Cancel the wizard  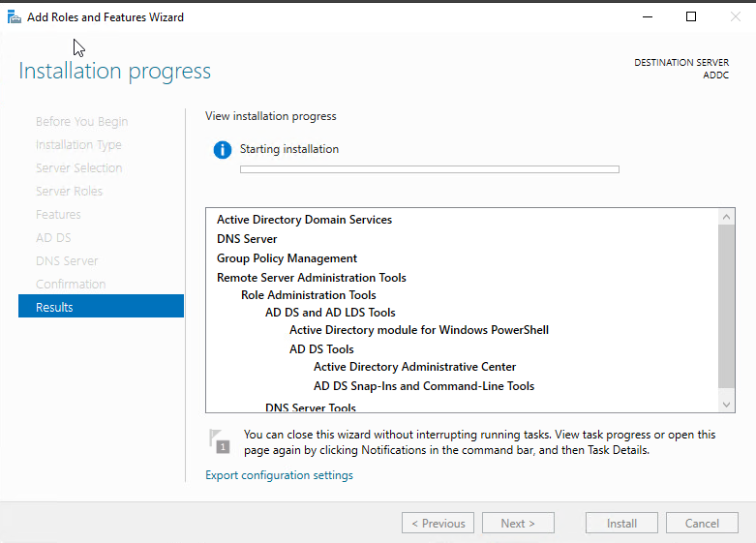[x=702, y=524]
